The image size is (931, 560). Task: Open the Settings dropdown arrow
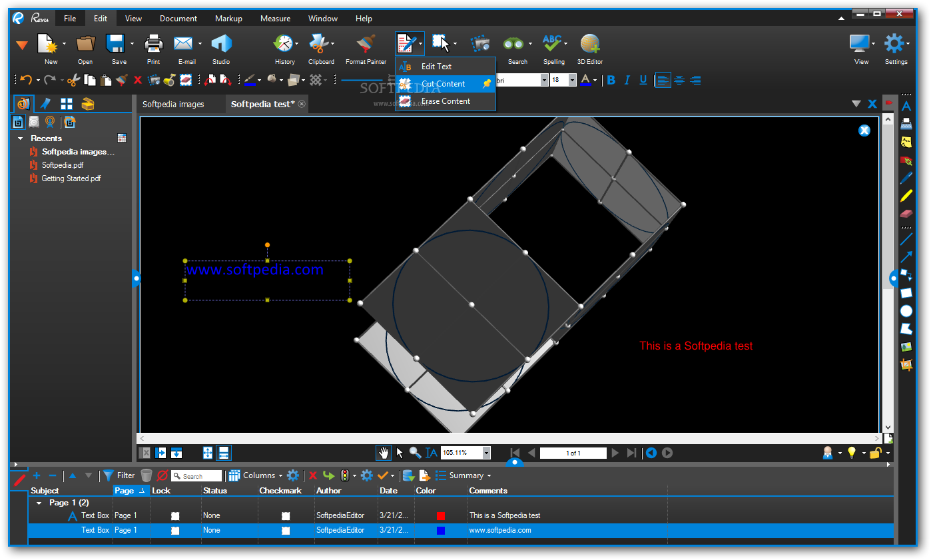[908, 44]
